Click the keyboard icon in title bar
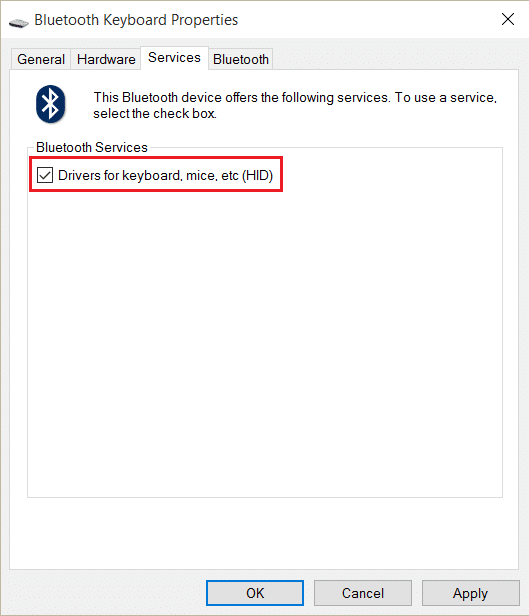Viewport: 529px width, 616px height. (x=18, y=23)
